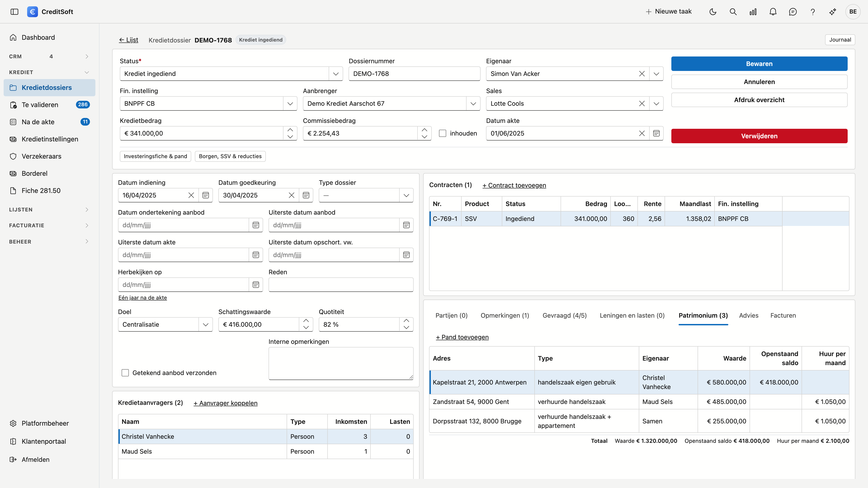Open the chat messages icon

click(x=793, y=12)
